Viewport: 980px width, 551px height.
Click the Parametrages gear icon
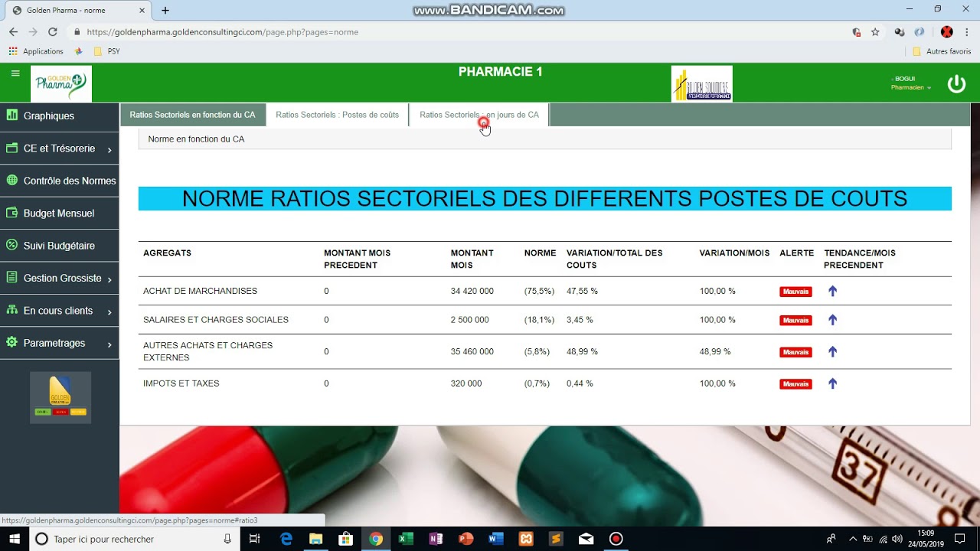tap(11, 342)
